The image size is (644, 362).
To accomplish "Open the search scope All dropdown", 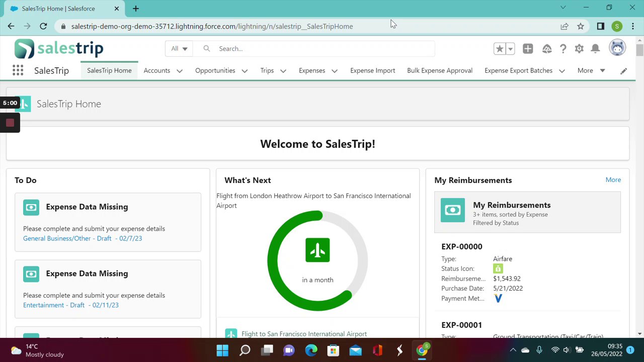I will 179,49.
